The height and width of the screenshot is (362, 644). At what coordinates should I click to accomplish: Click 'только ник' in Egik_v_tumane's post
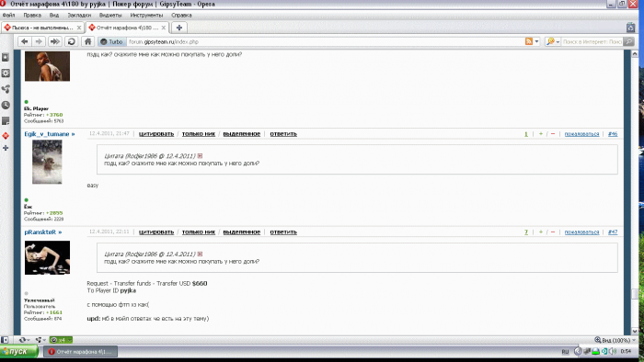[x=199, y=133]
